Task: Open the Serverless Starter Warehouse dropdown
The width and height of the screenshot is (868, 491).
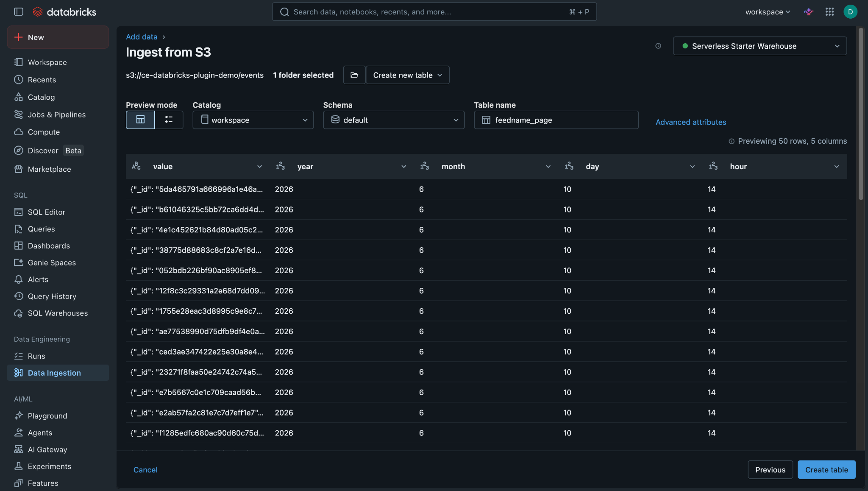Action: pyautogui.click(x=759, y=46)
